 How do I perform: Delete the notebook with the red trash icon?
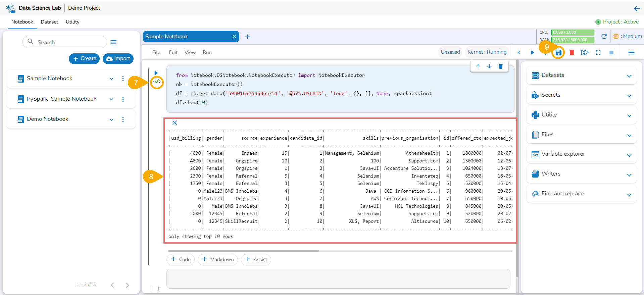pyautogui.click(x=572, y=53)
